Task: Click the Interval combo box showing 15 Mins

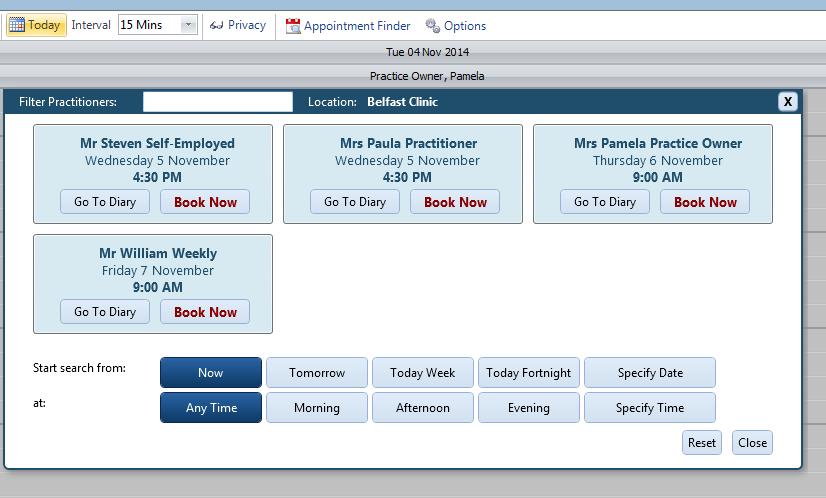Action: (x=158, y=25)
